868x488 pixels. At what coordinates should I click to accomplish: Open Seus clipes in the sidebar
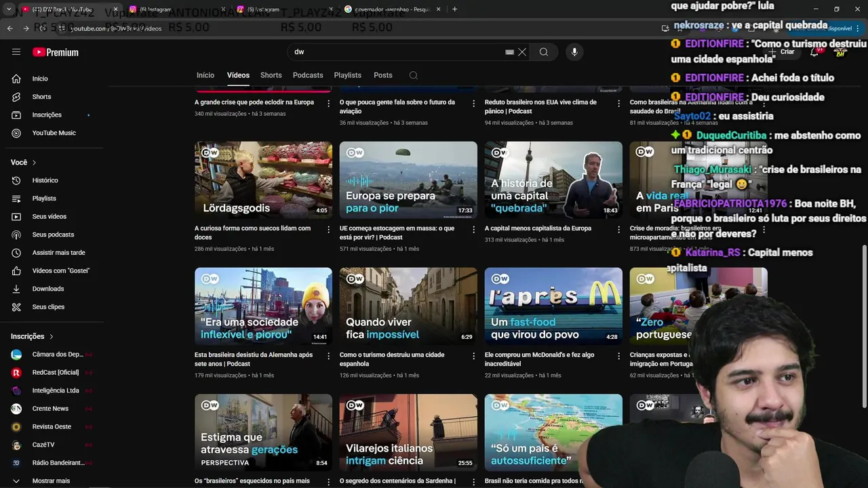tap(48, 307)
